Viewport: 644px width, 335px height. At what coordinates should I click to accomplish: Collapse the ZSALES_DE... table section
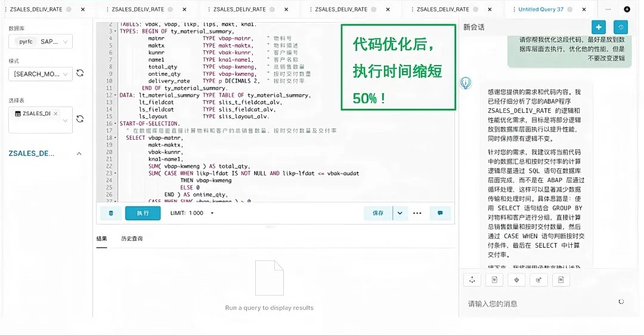[x=79, y=153]
